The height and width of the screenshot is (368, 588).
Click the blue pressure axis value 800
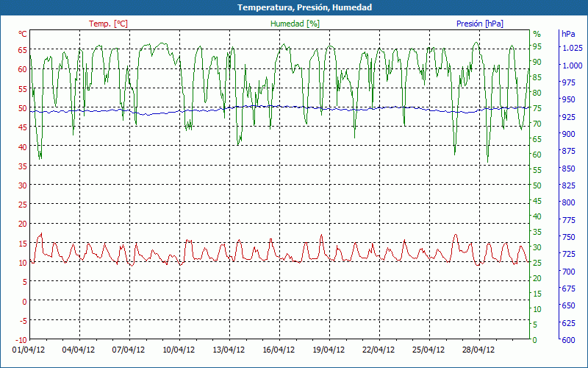point(568,203)
